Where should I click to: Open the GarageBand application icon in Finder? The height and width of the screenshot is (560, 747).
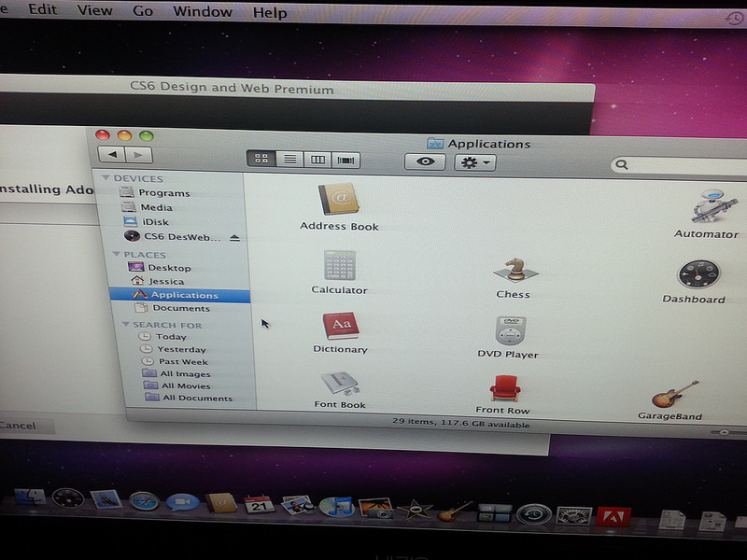671,400
